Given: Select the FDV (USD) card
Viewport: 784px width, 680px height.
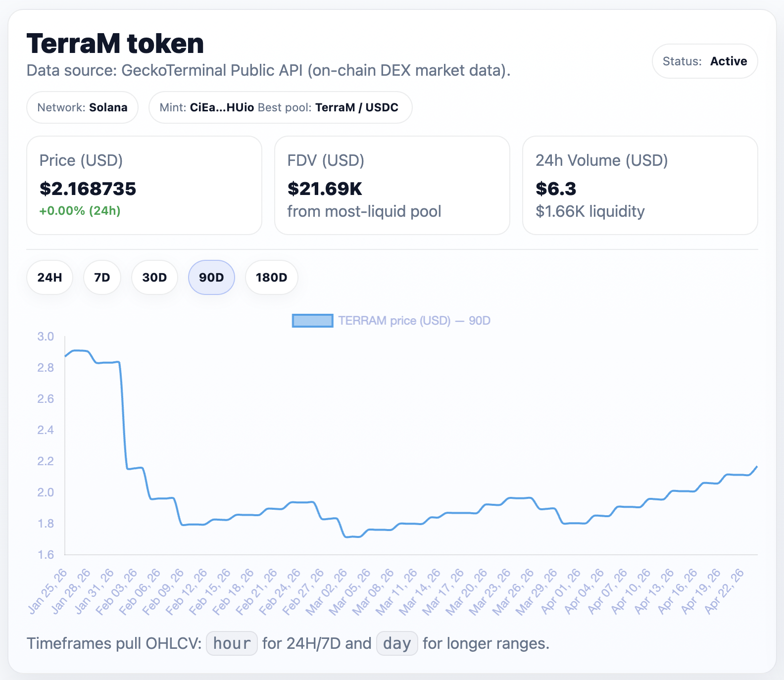Looking at the screenshot, I should (392, 185).
